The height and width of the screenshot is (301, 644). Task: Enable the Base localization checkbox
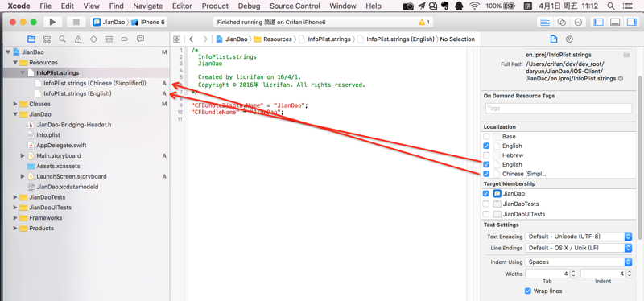click(486, 136)
